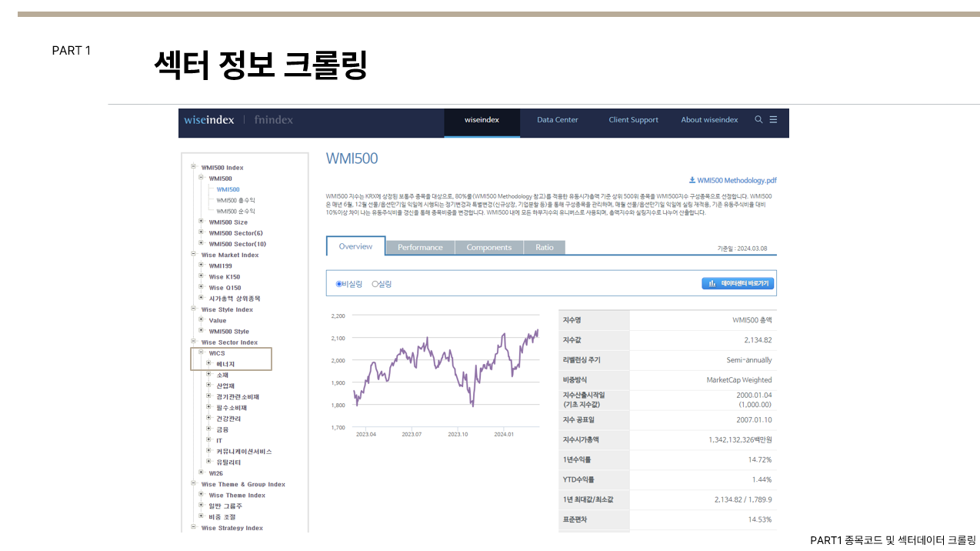
Task: Click the YTD수익률 value 1.44%
Action: (762, 479)
